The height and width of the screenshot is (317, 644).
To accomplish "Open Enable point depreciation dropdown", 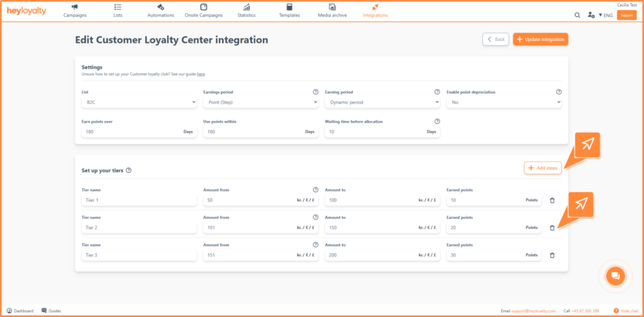I will click(x=504, y=103).
